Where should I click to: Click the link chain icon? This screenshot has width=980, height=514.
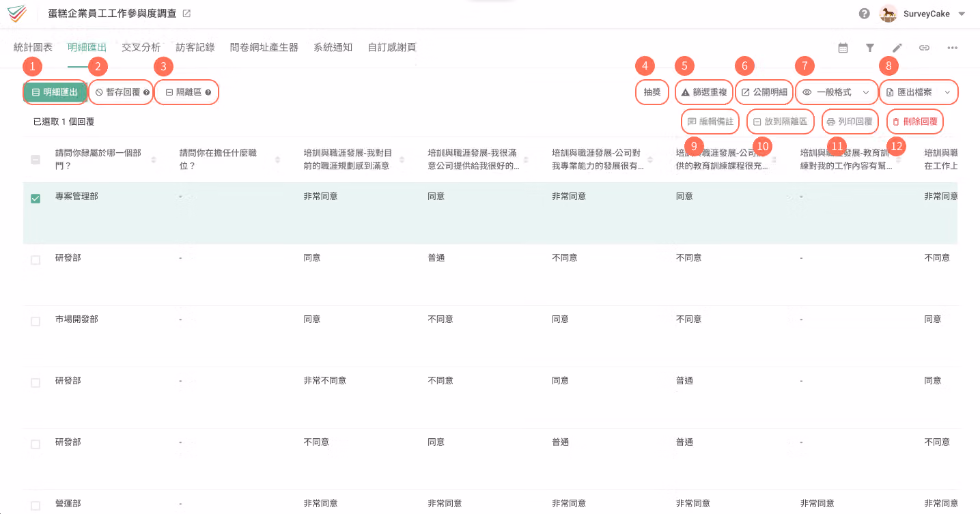coord(925,48)
